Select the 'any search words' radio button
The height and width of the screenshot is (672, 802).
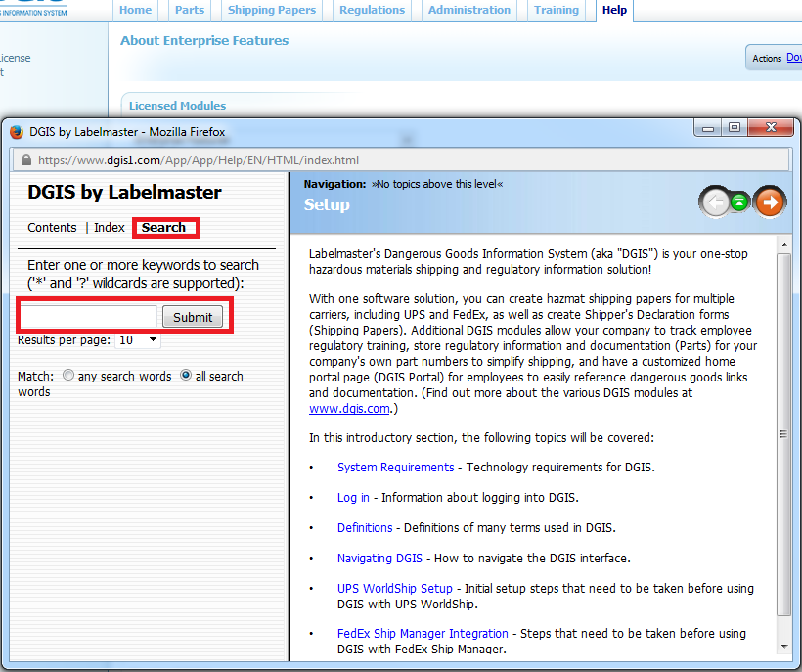(x=68, y=376)
